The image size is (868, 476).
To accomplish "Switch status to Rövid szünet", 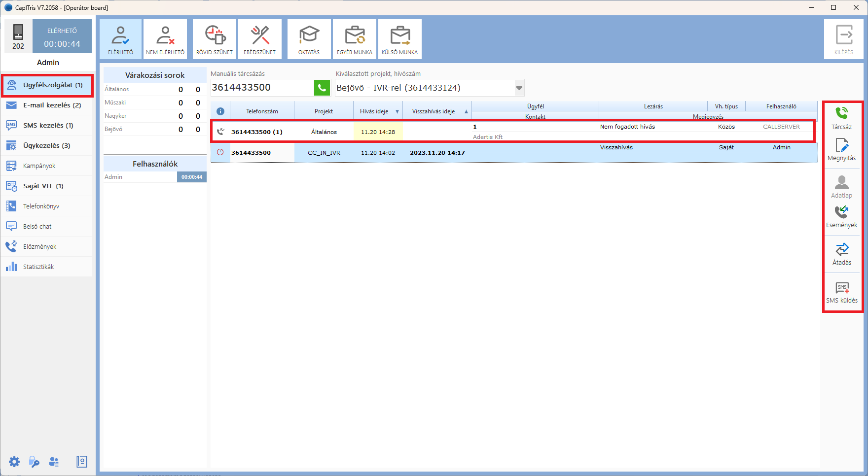I will point(215,39).
